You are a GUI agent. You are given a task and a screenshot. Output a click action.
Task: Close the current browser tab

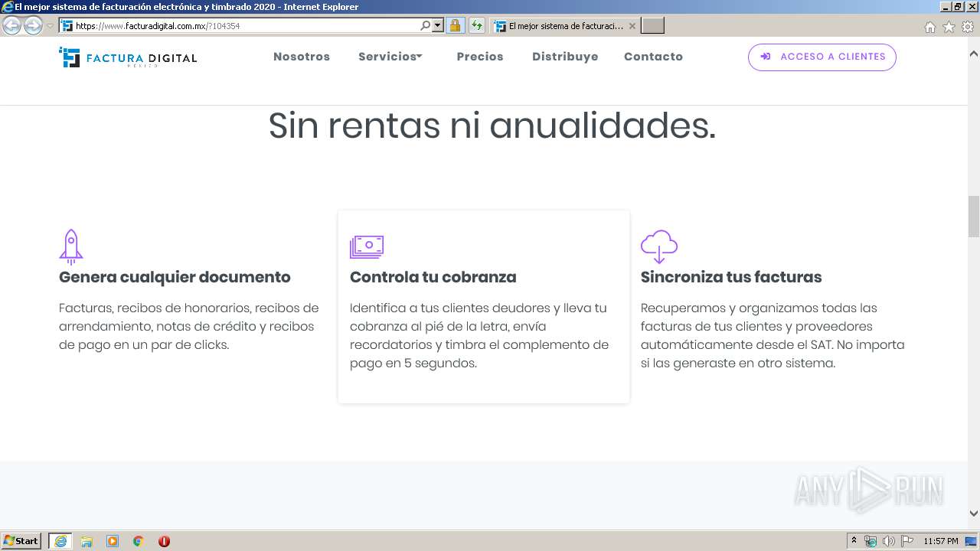coord(632,26)
